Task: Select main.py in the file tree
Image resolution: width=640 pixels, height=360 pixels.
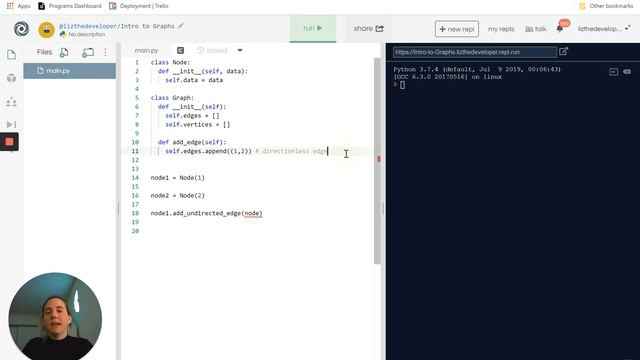Action: coord(70,71)
